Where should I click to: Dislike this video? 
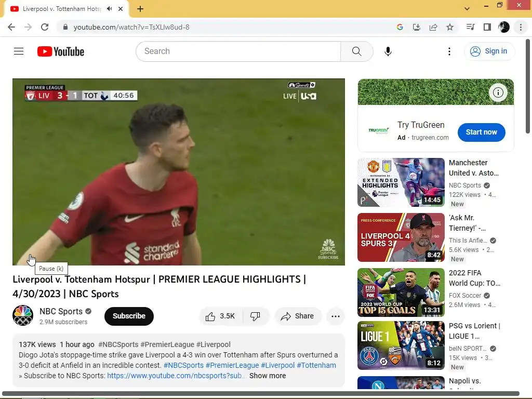(256, 316)
